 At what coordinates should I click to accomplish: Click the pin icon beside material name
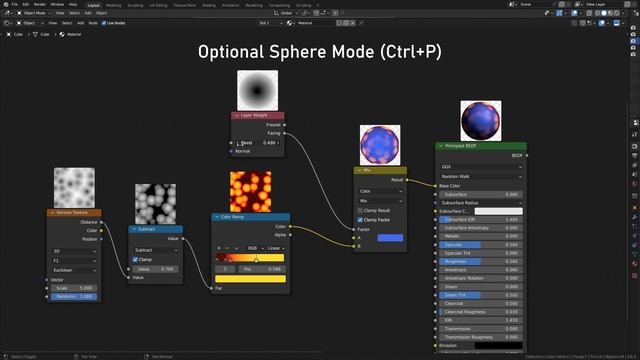pyautogui.click(x=361, y=23)
